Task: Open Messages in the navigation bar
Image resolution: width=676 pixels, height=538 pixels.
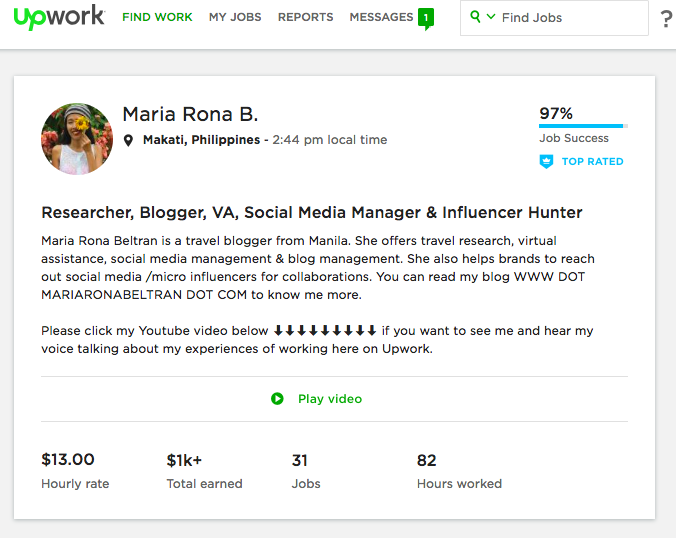Action: (381, 17)
